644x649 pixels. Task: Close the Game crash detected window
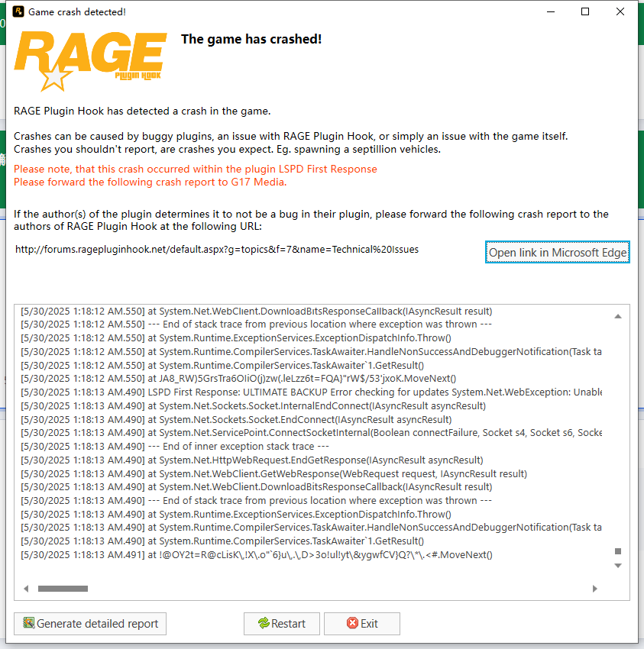click(620, 11)
